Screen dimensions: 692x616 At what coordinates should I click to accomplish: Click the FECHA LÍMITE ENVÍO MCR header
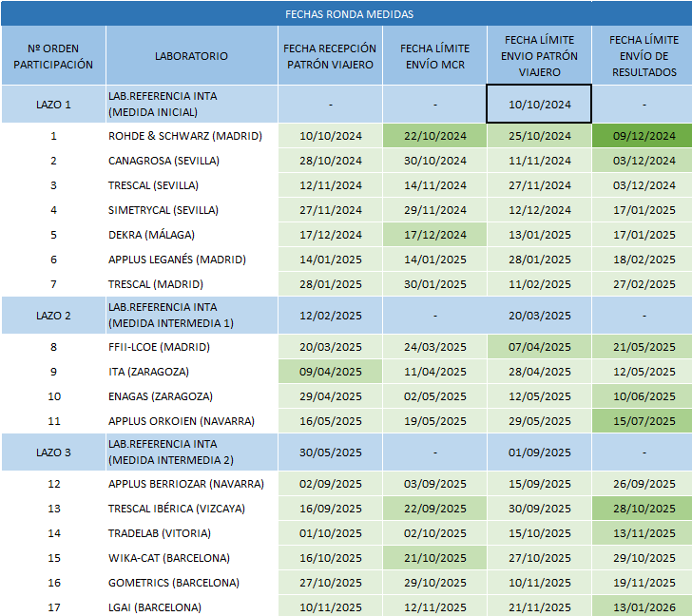pos(434,56)
